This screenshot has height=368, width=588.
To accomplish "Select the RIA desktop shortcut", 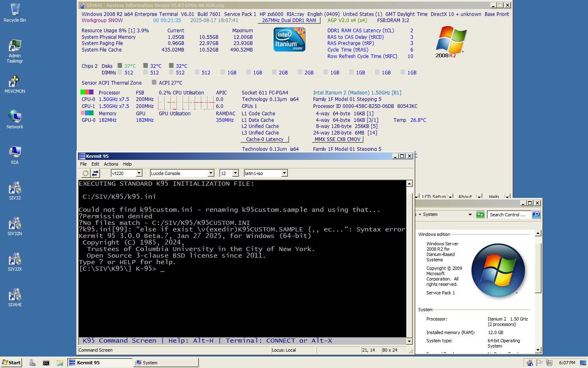I will [x=15, y=155].
